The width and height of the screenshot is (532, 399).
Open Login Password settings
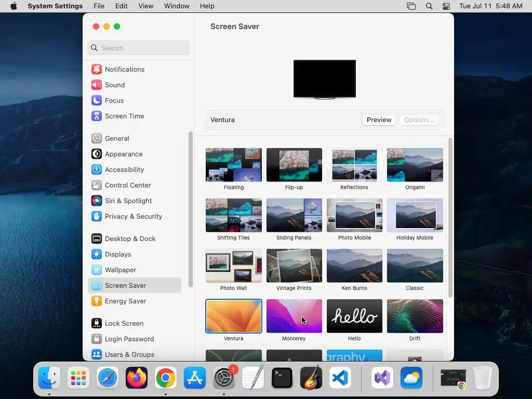(x=135, y=339)
